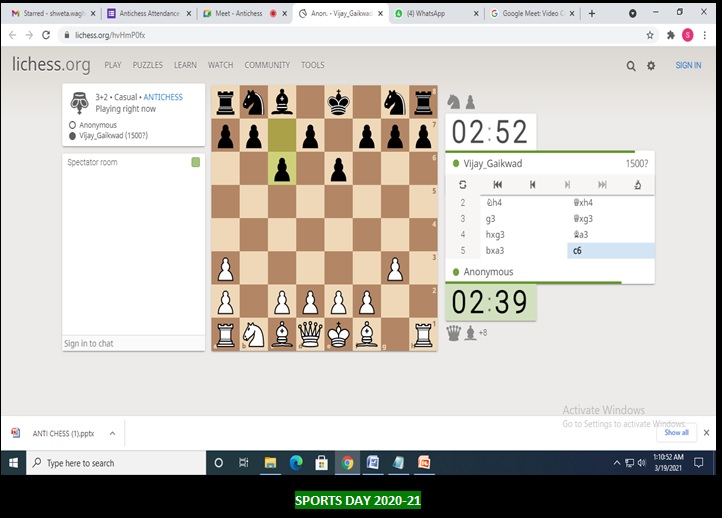This screenshot has width=722, height=518.
Task: Open a new browser tab
Action: point(592,13)
